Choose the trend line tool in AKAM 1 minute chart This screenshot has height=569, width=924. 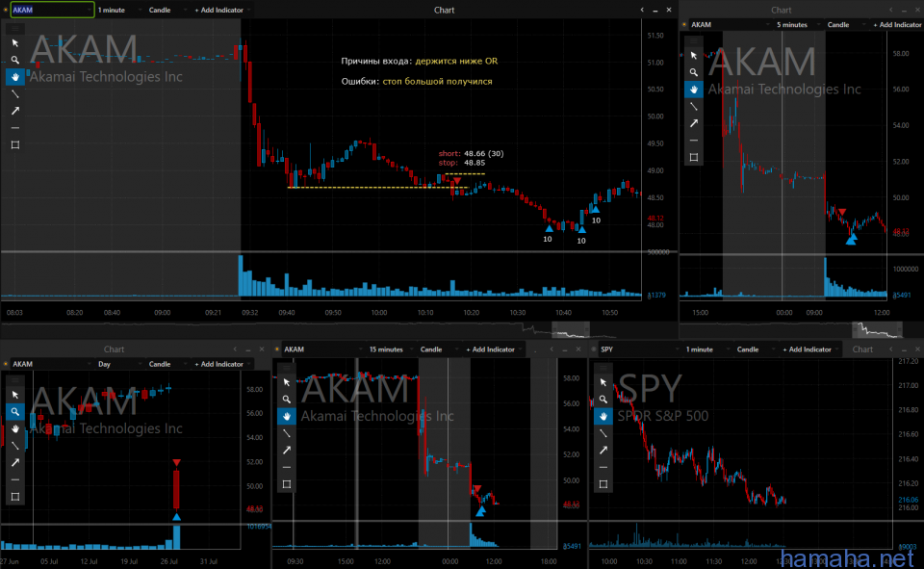coord(15,94)
